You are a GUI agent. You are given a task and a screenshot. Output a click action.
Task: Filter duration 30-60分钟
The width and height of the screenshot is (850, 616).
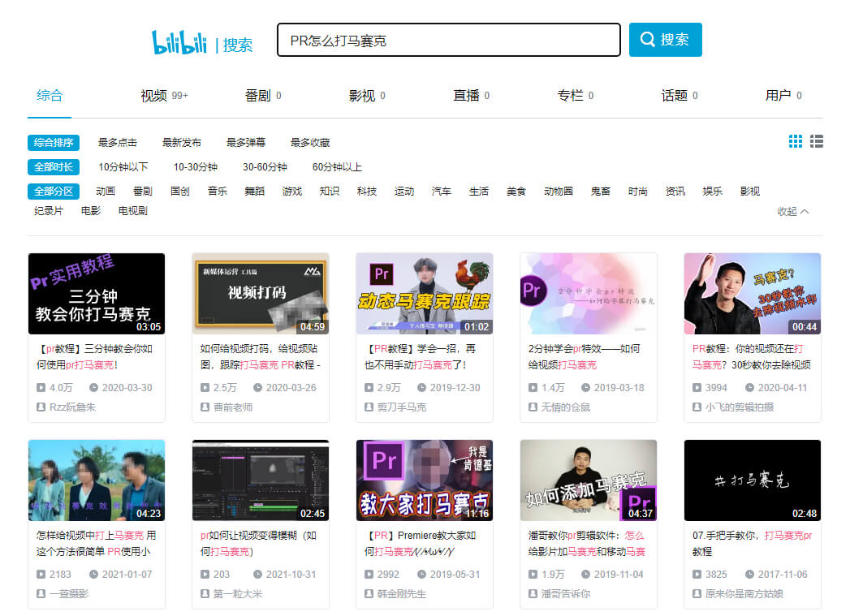265,167
